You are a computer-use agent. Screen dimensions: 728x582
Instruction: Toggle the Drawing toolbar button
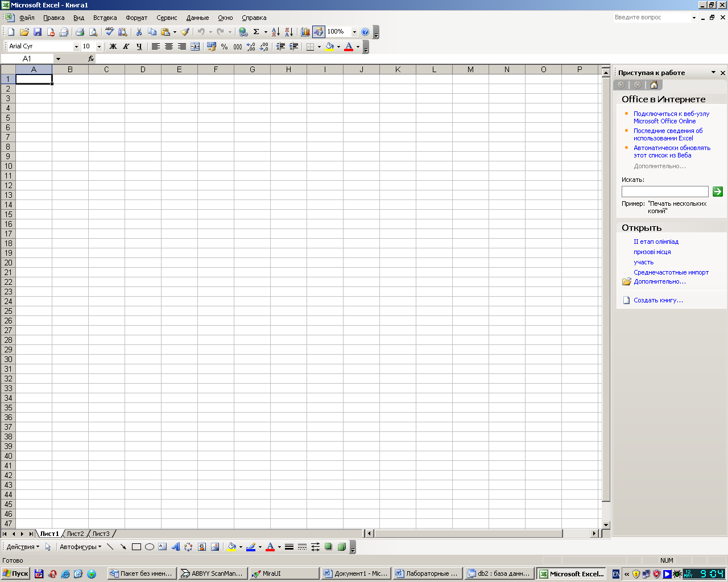[x=318, y=32]
